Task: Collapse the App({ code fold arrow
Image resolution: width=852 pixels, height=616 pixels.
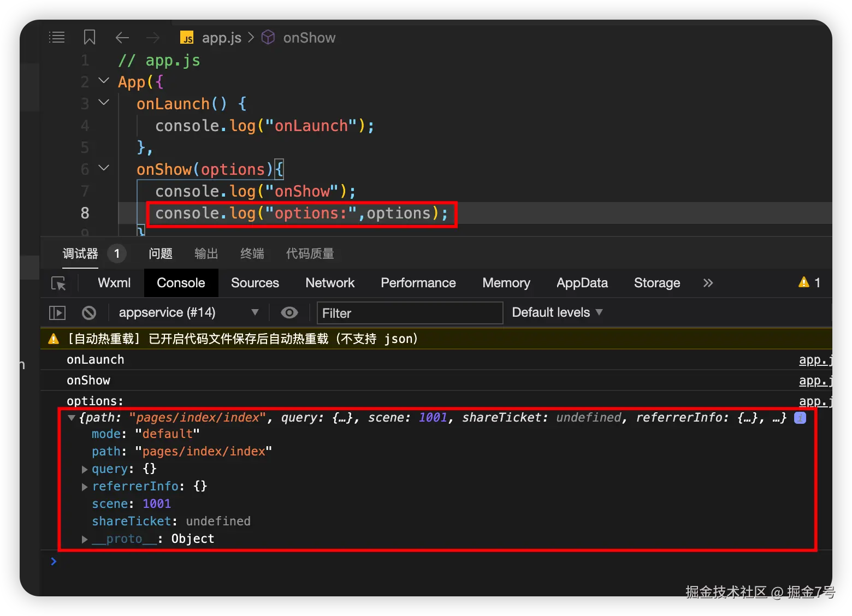Action: coord(104,81)
